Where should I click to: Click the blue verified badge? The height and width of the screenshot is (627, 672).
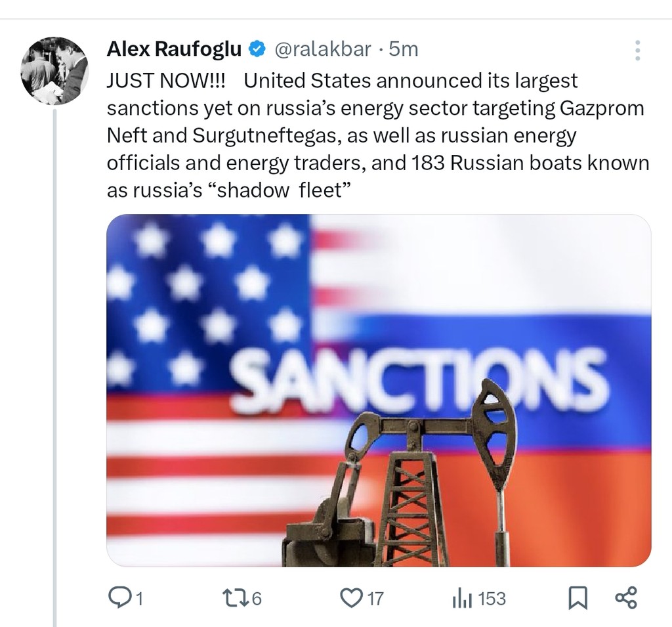point(258,49)
